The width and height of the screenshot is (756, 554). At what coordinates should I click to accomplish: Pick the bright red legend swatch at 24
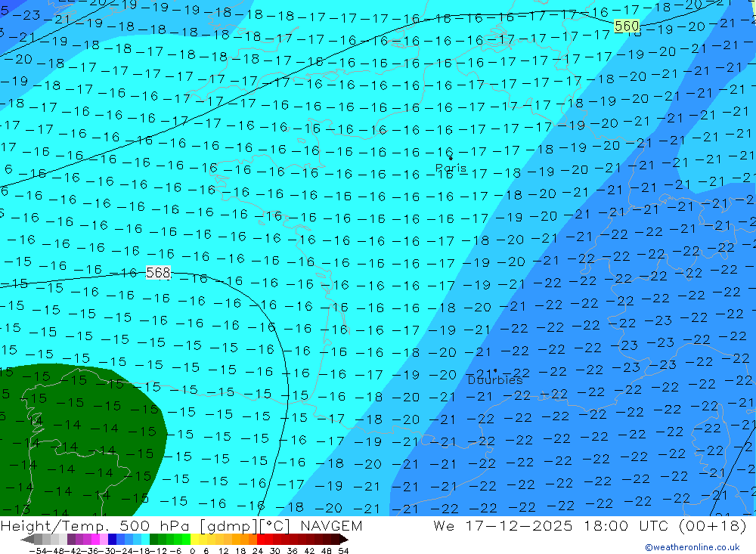(x=261, y=540)
